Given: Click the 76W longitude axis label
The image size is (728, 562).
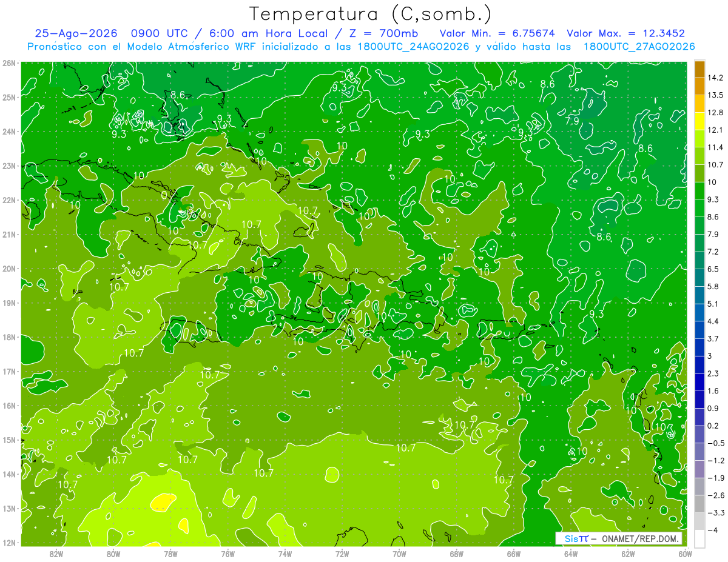Looking at the screenshot, I should [227, 554].
